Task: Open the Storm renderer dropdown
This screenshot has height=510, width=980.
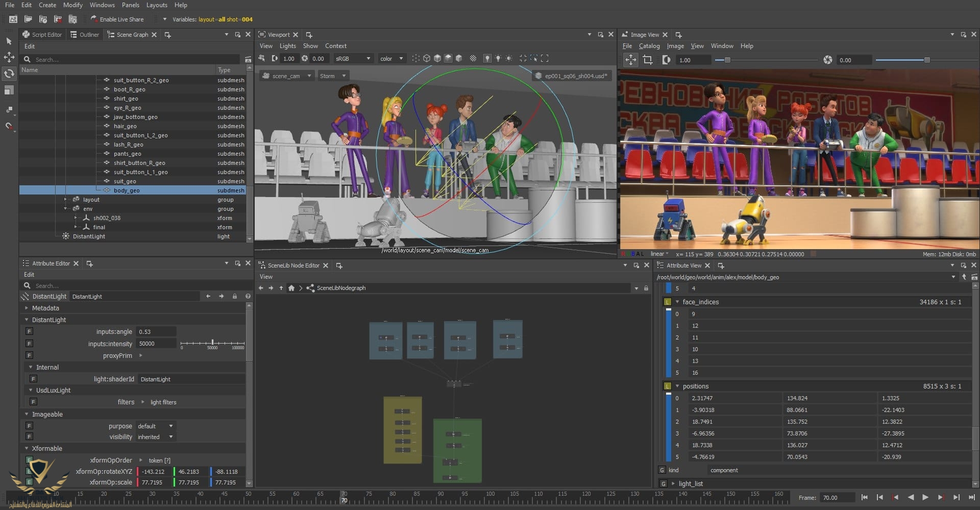Action: [333, 76]
